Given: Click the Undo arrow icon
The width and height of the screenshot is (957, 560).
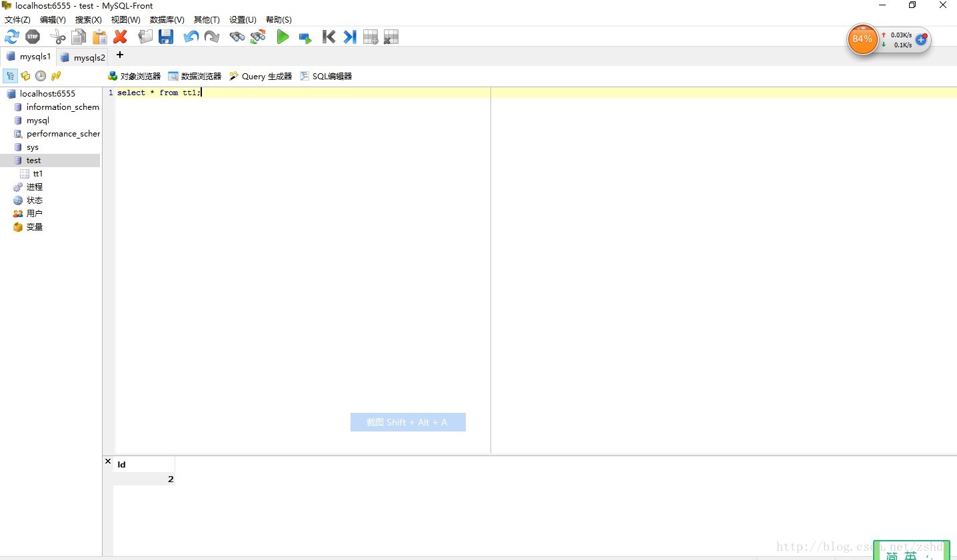Looking at the screenshot, I should click(191, 37).
